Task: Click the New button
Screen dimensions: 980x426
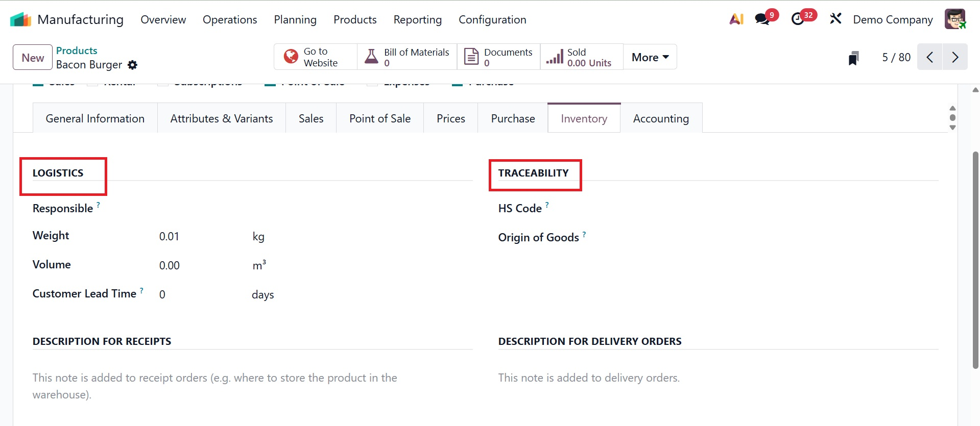Action: click(x=33, y=57)
